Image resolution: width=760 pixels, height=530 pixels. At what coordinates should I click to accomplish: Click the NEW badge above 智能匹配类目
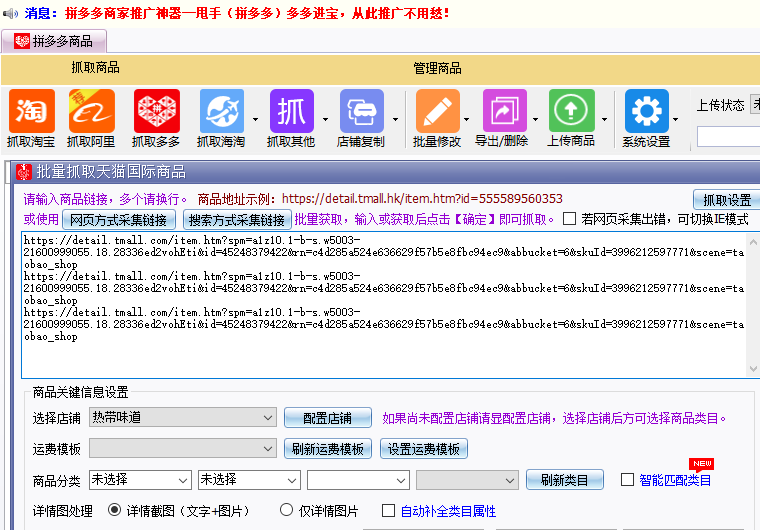[x=701, y=464]
